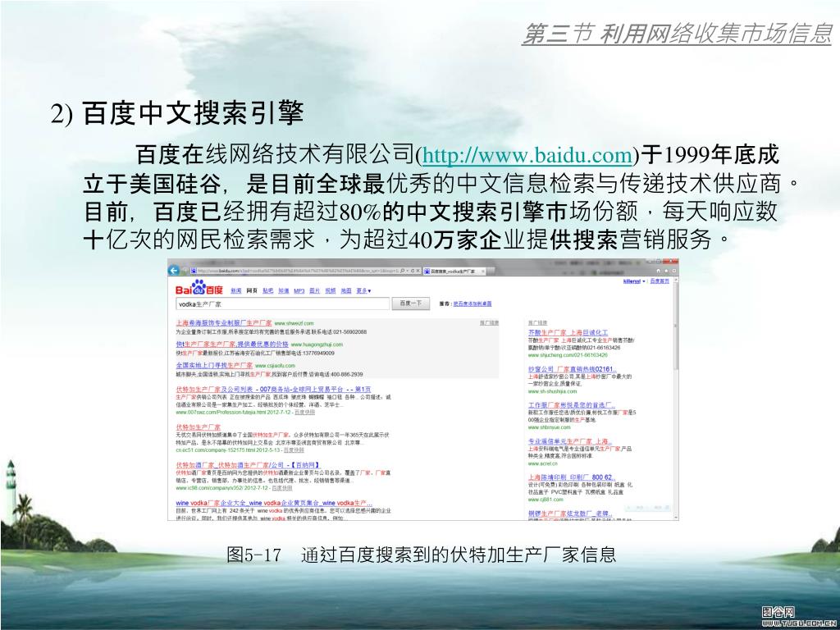Click the www.csjiaofu.com green URL
This screenshot has height=630, width=840.
click(x=275, y=365)
